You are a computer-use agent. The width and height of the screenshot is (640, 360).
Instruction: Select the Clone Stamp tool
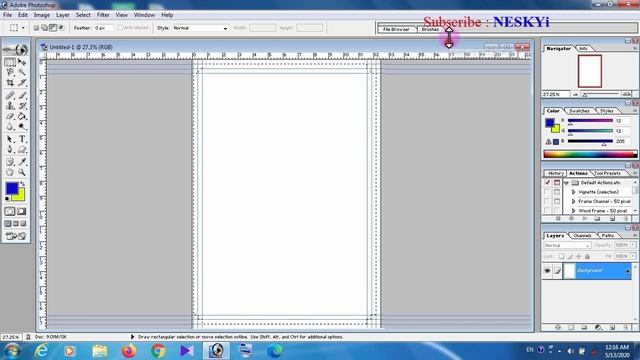tap(10, 106)
